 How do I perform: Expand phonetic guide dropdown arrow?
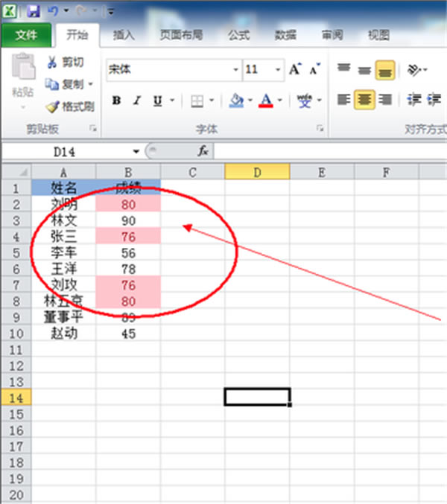tap(320, 101)
